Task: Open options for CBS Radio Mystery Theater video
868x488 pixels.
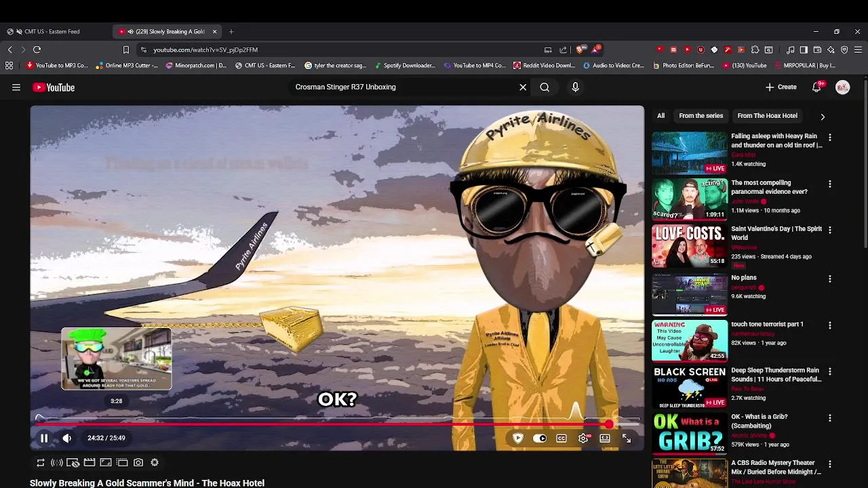Action: click(x=830, y=464)
